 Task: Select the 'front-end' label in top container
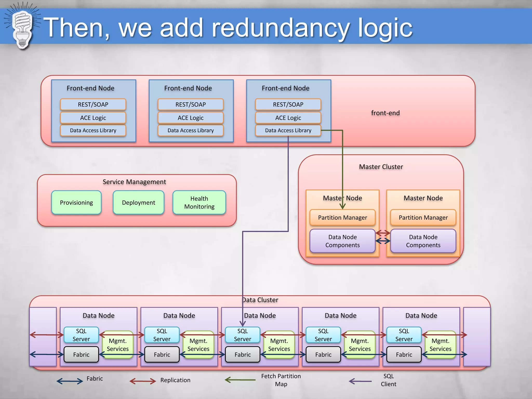point(385,113)
